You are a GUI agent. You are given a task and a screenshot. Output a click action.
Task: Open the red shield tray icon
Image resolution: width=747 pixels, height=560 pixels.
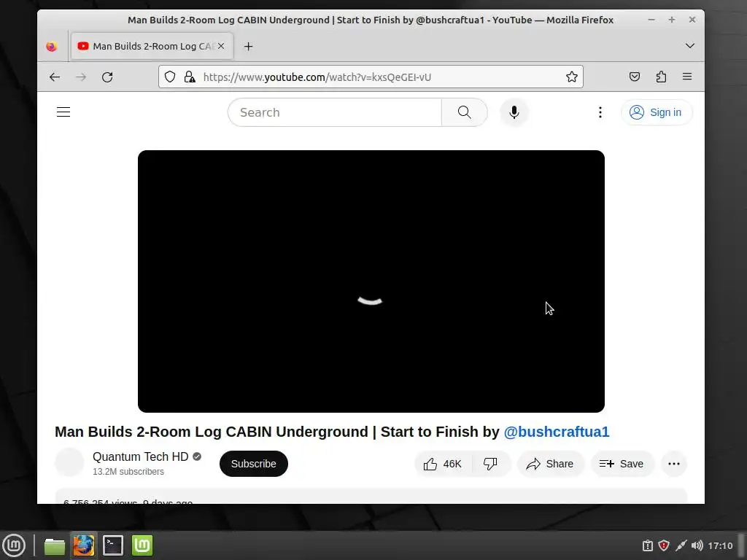tap(664, 545)
